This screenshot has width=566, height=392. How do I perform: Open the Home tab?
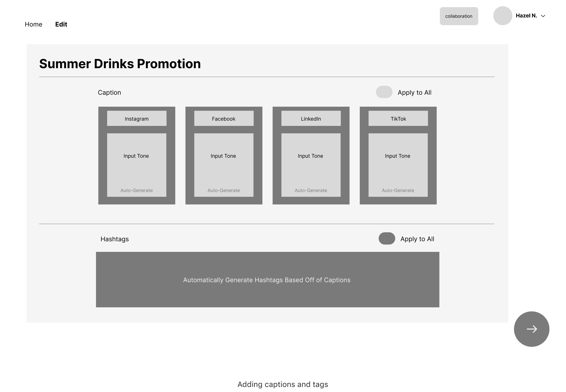click(x=33, y=24)
